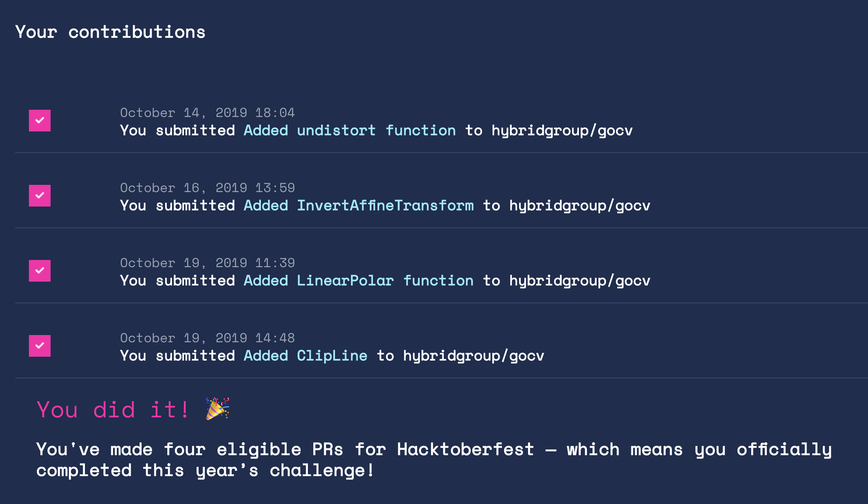Click the Hacktoberfest completion message paragraph
868x504 pixels.
point(434,460)
